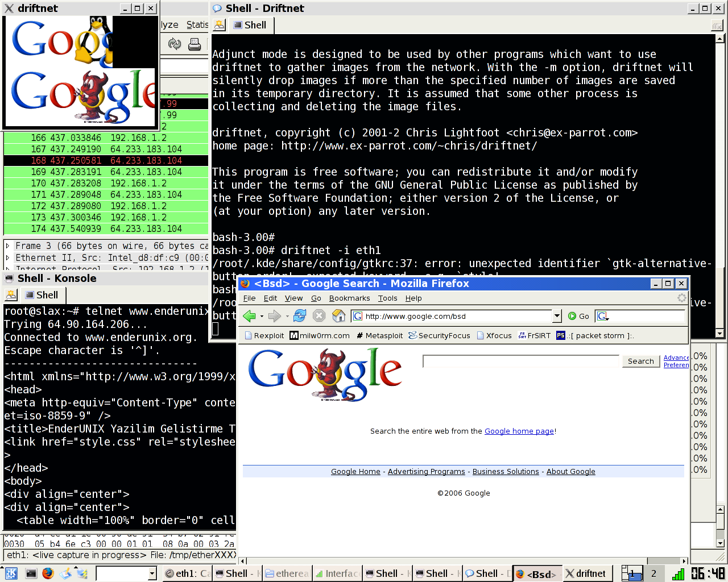Click the Firefox activity throbber icon
The image size is (728, 582).
pyautogui.click(x=682, y=298)
